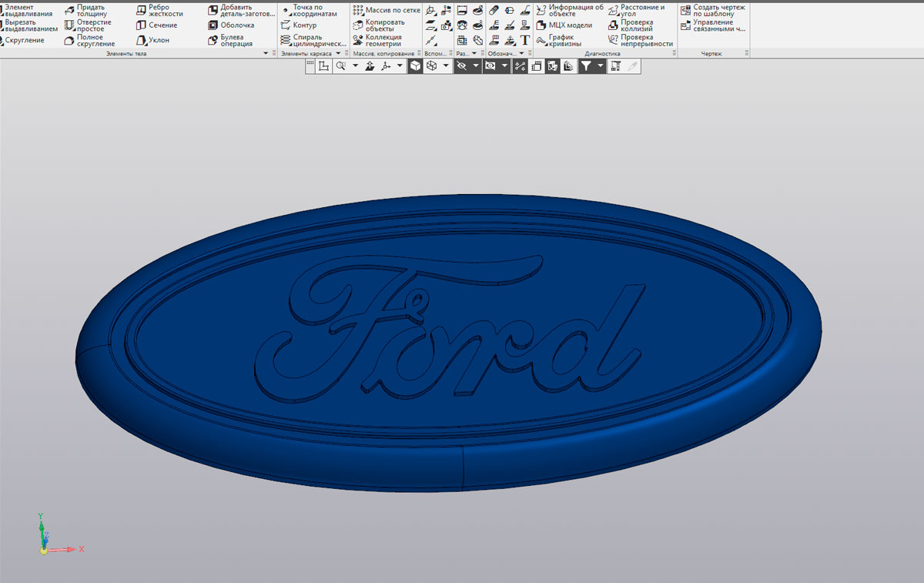Activate the Массив по сетке command
Viewport: 924px width, 583px height.
[387, 10]
